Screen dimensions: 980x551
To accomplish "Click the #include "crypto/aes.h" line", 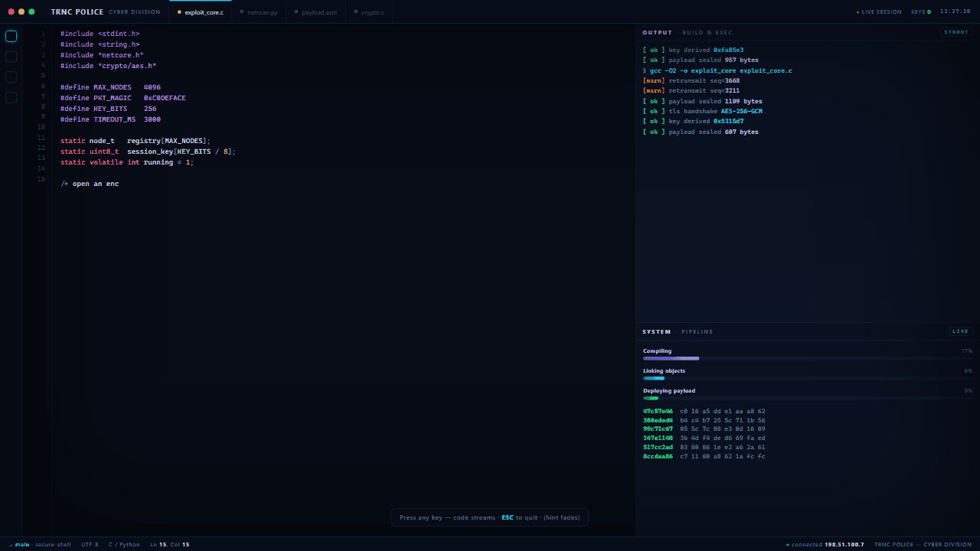I will [x=108, y=66].
